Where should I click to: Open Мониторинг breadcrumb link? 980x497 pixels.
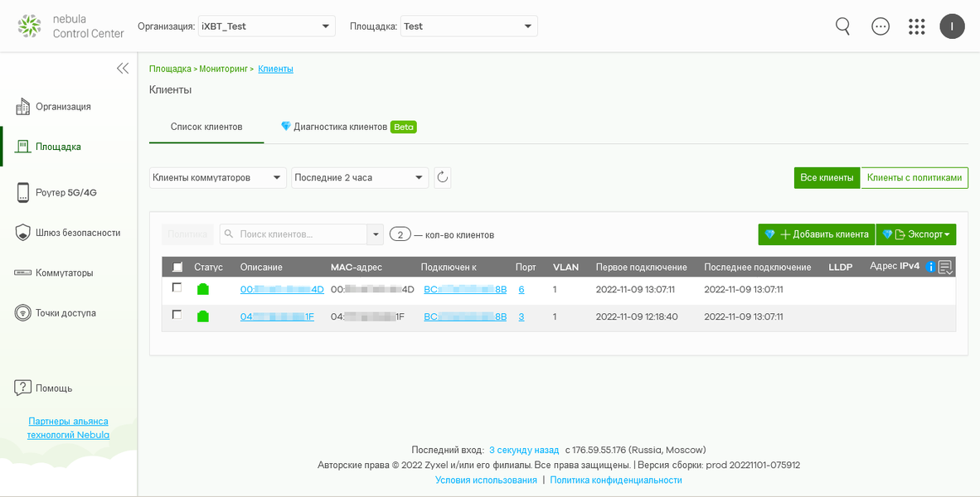[x=224, y=69]
